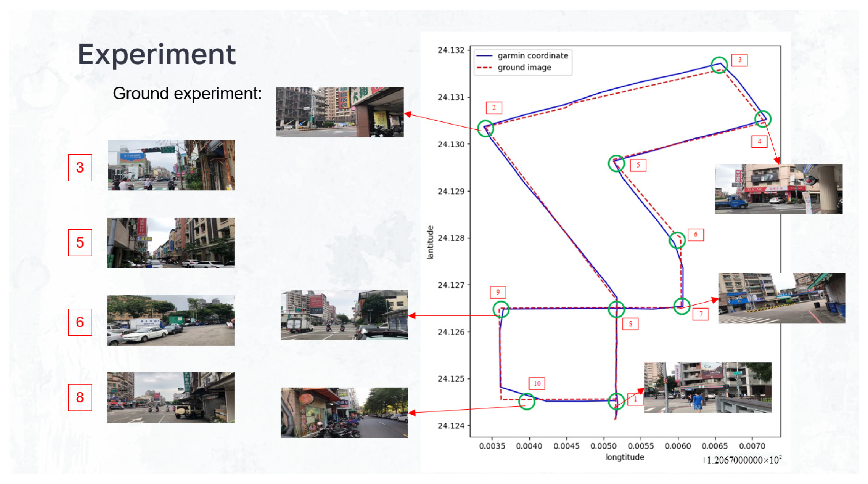The width and height of the screenshot is (868, 484).
Task: Select the street photo next to number 5
Action: (x=171, y=243)
